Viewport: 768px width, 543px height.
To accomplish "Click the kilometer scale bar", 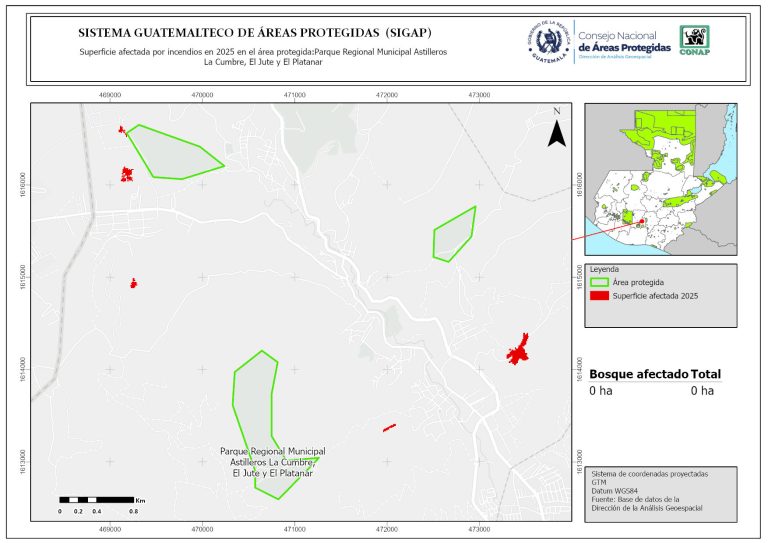I will tap(96, 498).
